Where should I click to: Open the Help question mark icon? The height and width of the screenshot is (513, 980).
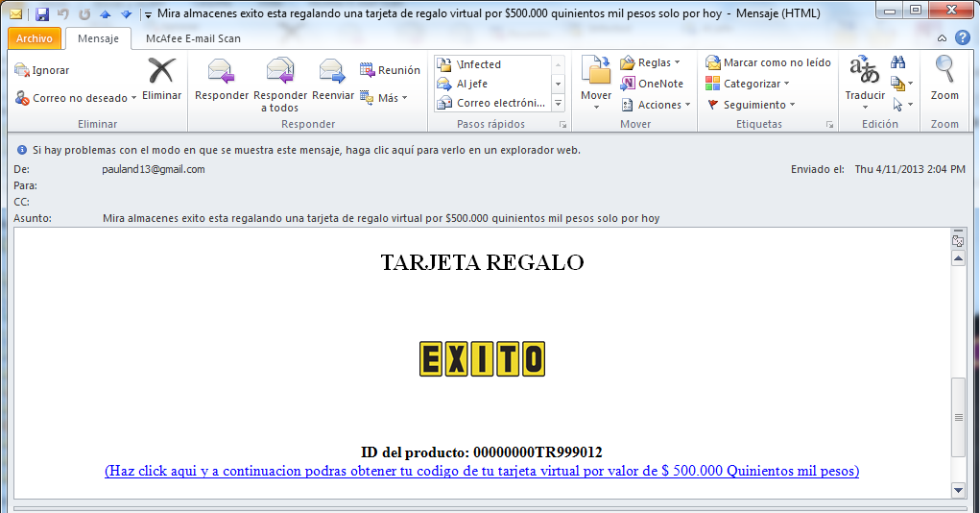point(963,38)
